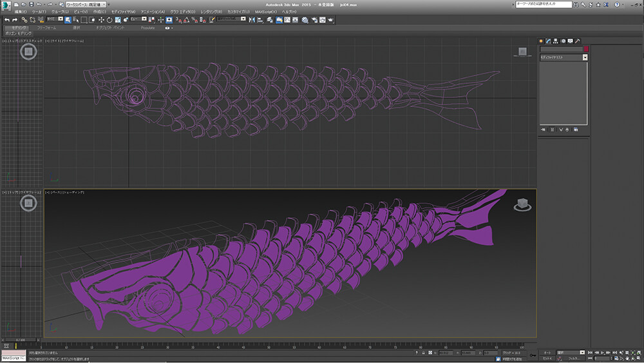Activate the Select Object tool
The height and width of the screenshot is (363, 644).
tap(68, 20)
